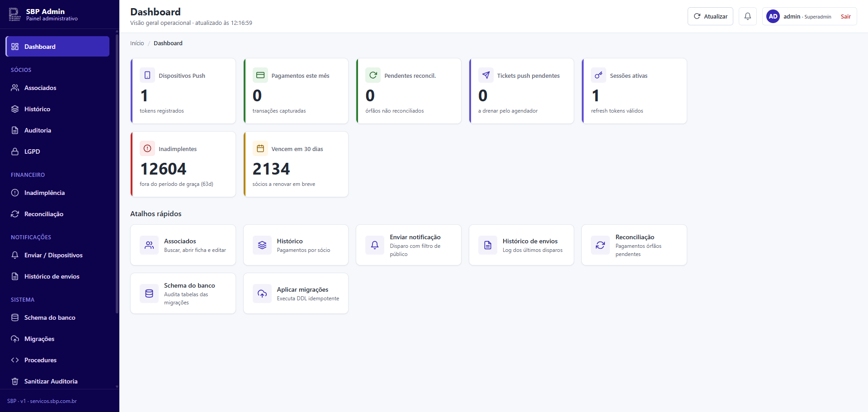Click the Inadimplência alert icon in sidebar
This screenshot has width=868, height=412.
click(15, 193)
